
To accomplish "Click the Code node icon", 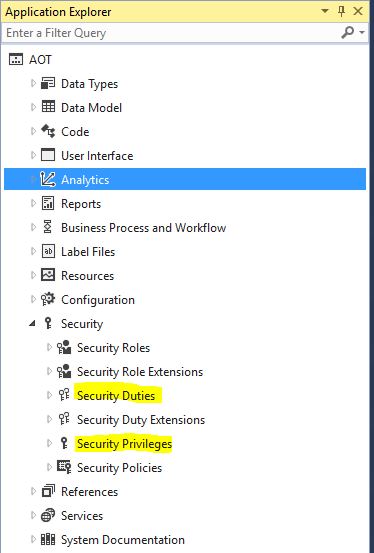I will (x=48, y=131).
